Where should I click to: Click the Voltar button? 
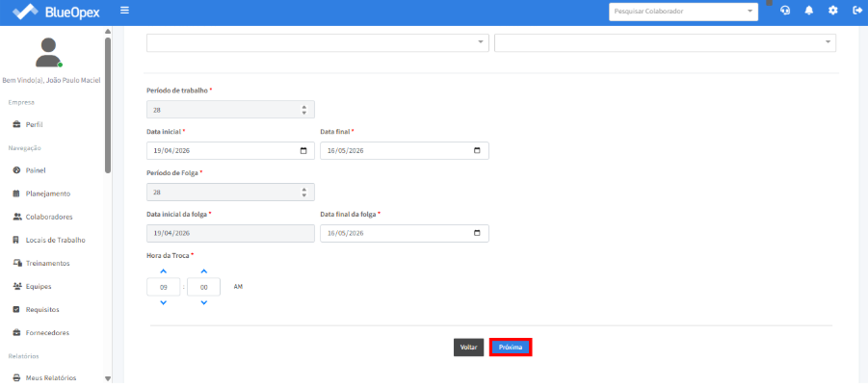pos(468,348)
